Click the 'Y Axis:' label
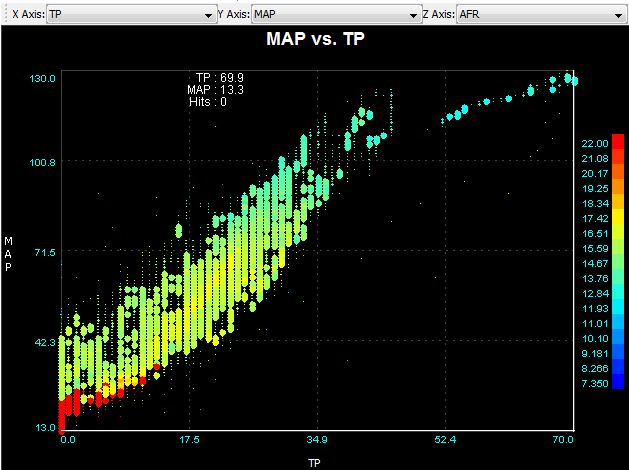629x470 pixels. coord(233,14)
